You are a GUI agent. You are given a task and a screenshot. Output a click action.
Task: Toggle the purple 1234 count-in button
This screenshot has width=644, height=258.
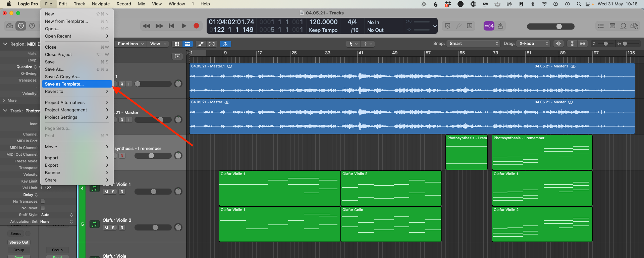[489, 26]
